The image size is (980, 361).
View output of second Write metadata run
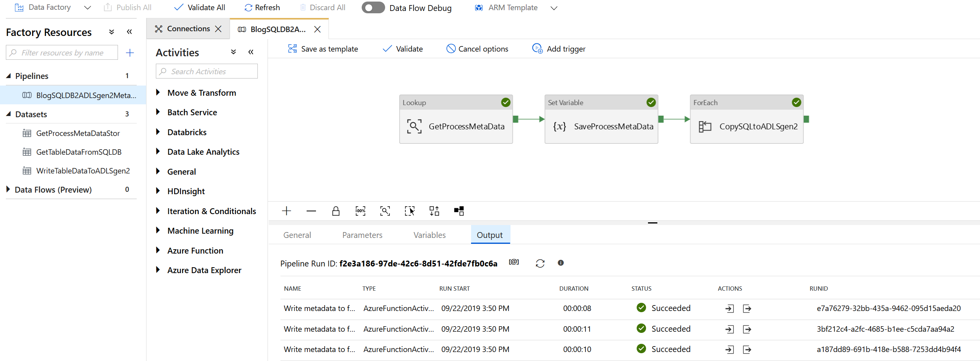(x=747, y=329)
